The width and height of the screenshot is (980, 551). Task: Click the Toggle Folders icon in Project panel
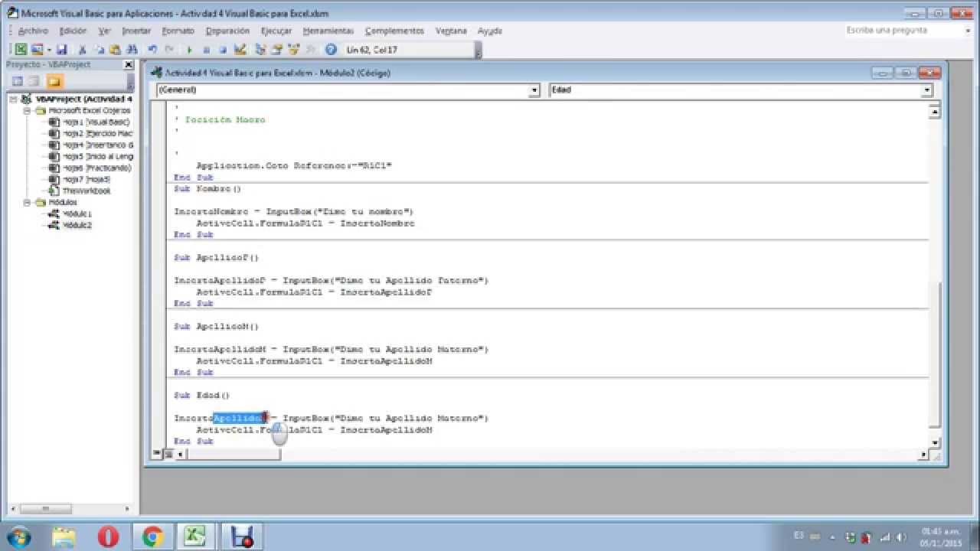coord(54,81)
